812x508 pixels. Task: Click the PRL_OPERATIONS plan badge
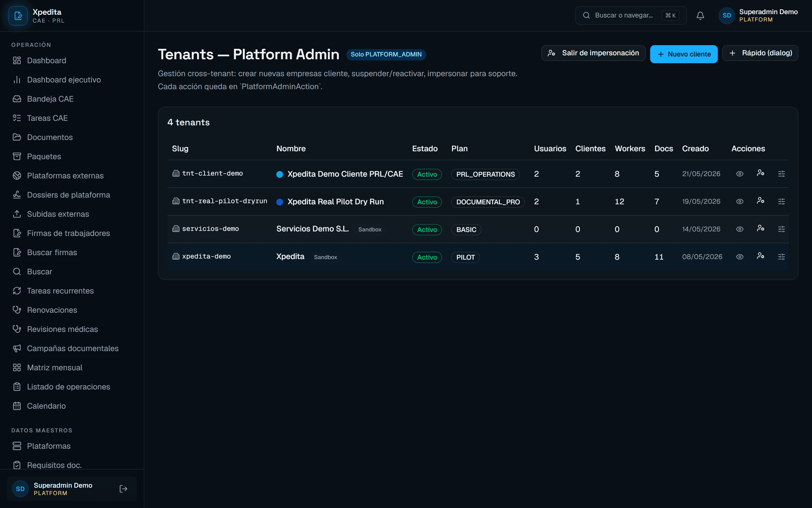485,174
